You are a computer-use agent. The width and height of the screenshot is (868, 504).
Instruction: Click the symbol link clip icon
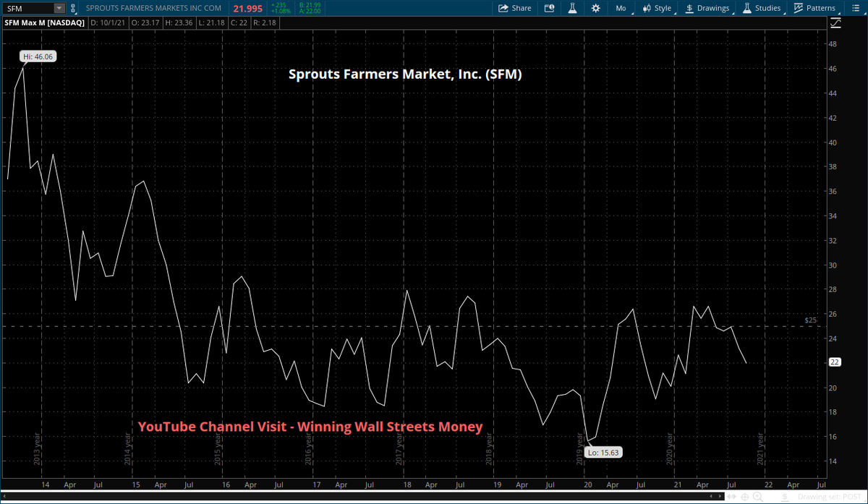pos(72,8)
